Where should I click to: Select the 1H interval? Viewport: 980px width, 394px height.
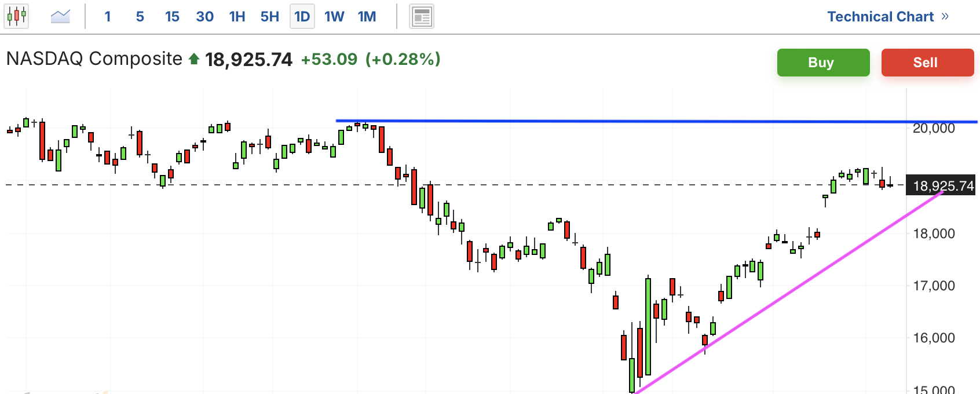point(237,16)
